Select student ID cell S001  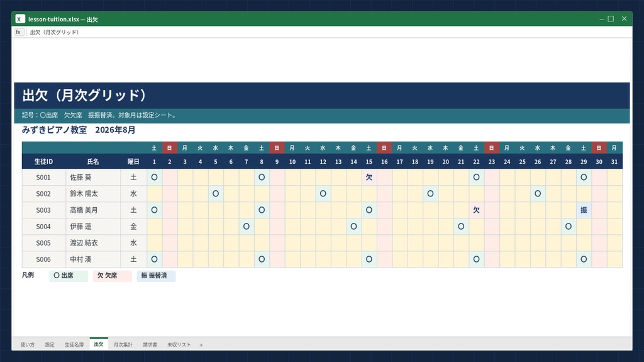pyautogui.click(x=43, y=178)
